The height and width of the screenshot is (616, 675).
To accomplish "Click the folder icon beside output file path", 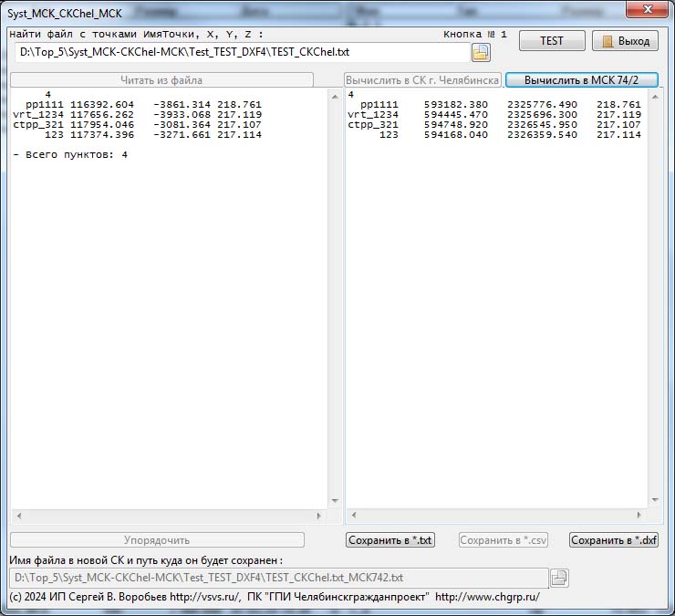I will 559,578.
